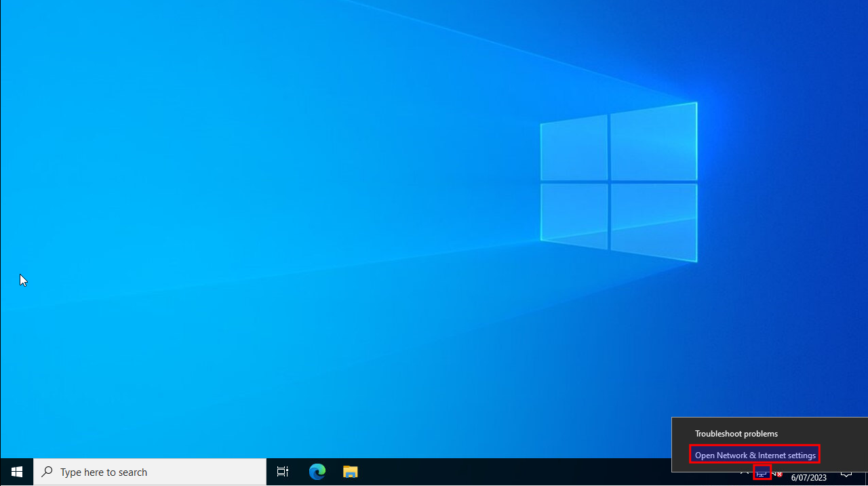
Task: Select Troubleshoot problems in context menu
Action: pos(736,433)
